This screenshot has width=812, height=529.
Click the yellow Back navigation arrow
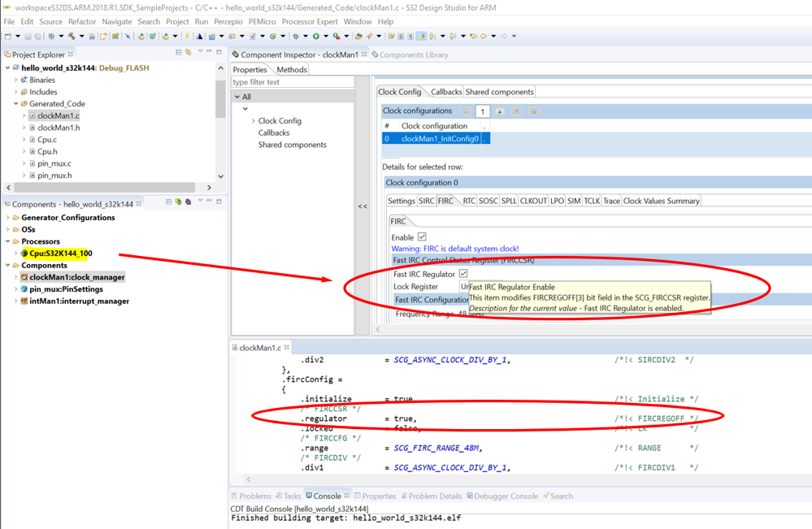[484, 37]
